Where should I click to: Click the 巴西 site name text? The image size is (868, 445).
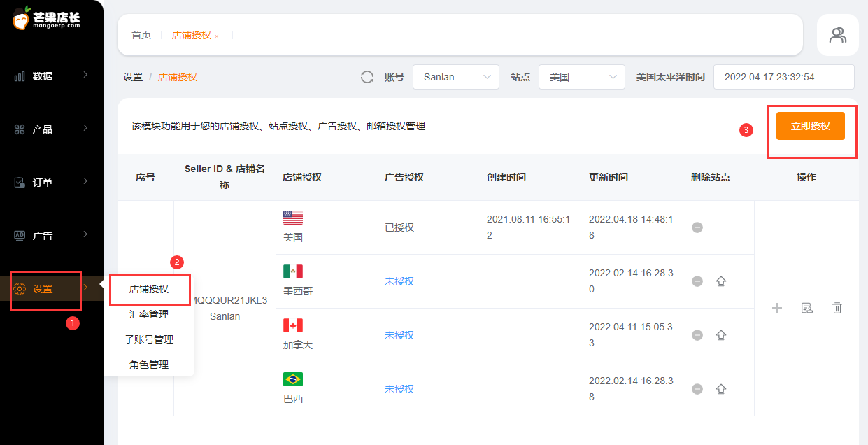[x=293, y=399]
